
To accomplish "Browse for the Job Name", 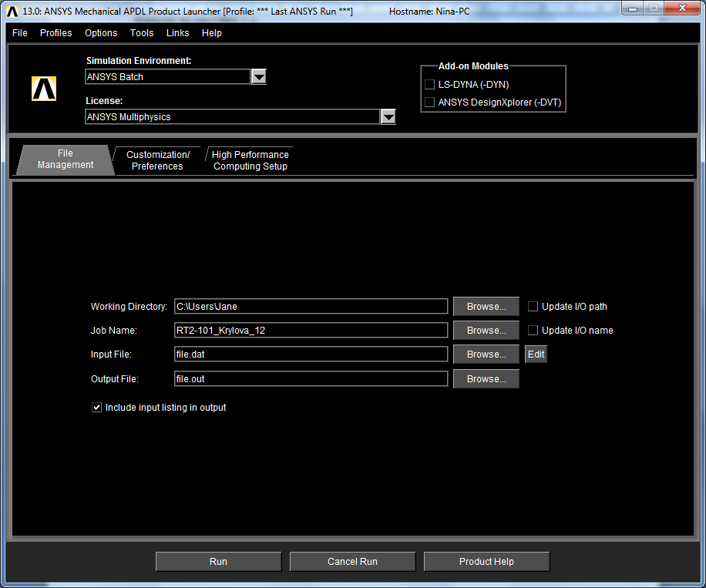I will tap(486, 331).
